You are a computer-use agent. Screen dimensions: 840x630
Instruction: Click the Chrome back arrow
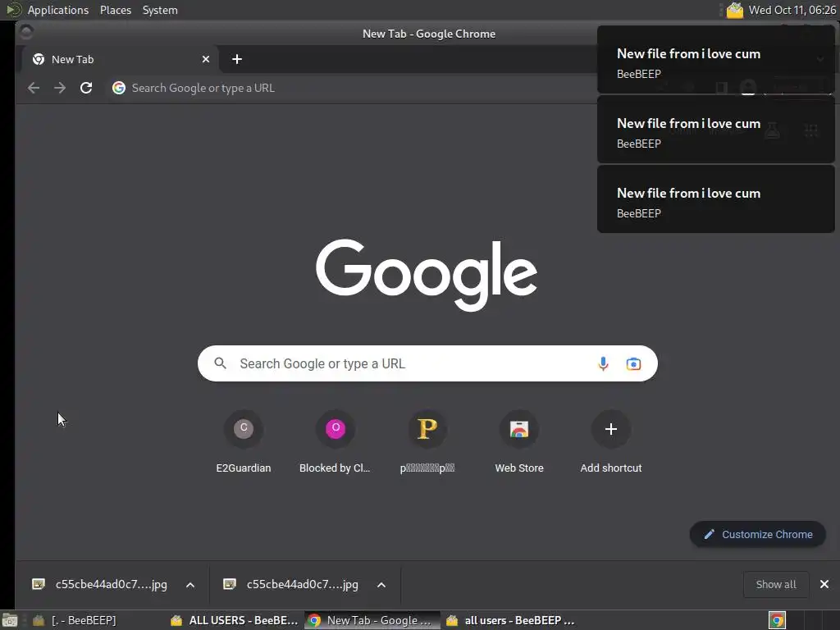34,88
